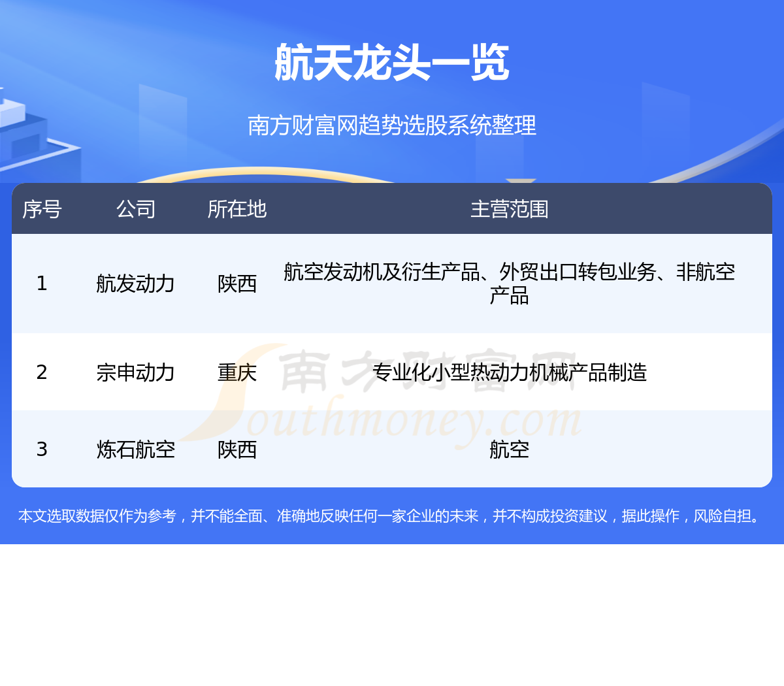Click the title 航天龙头一览
Screen dimensions: 784x686
[x=392, y=63]
